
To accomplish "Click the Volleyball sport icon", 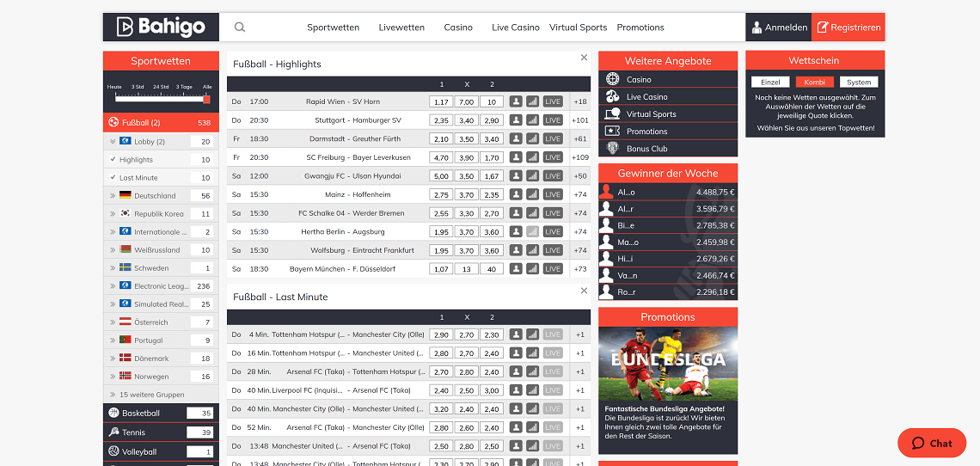I will click(x=113, y=451).
